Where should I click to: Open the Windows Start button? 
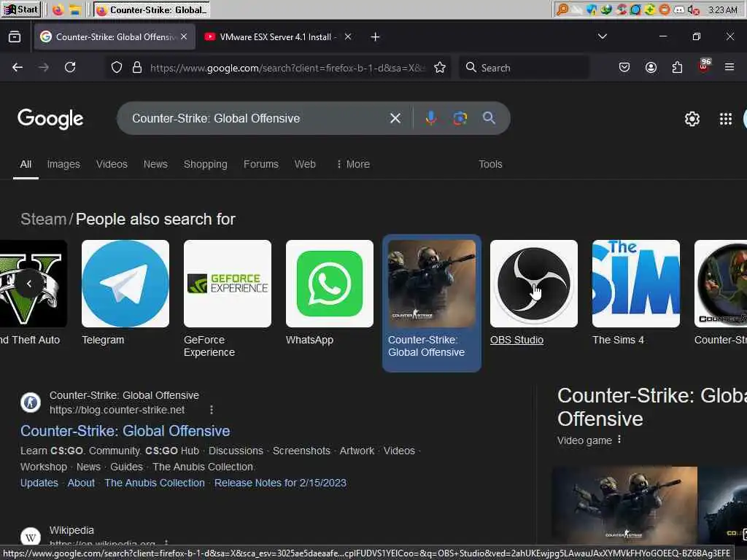[x=20, y=9]
